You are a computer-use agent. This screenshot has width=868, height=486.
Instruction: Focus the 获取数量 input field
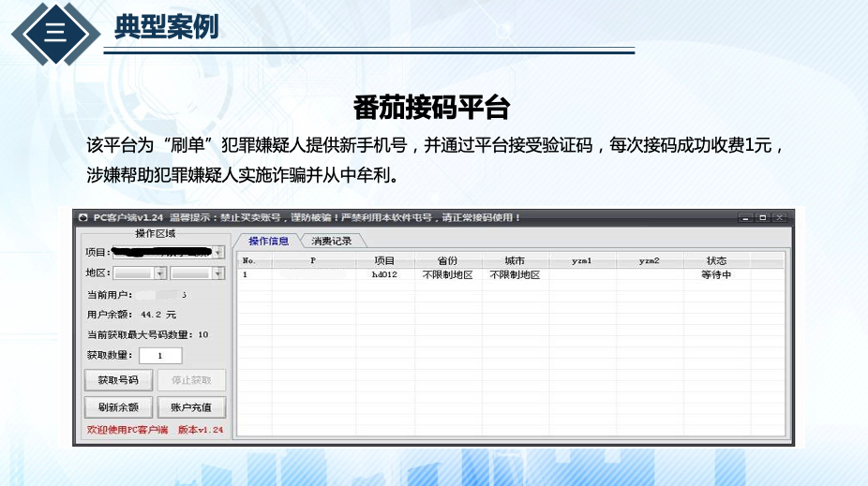pyautogui.click(x=160, y=356)
